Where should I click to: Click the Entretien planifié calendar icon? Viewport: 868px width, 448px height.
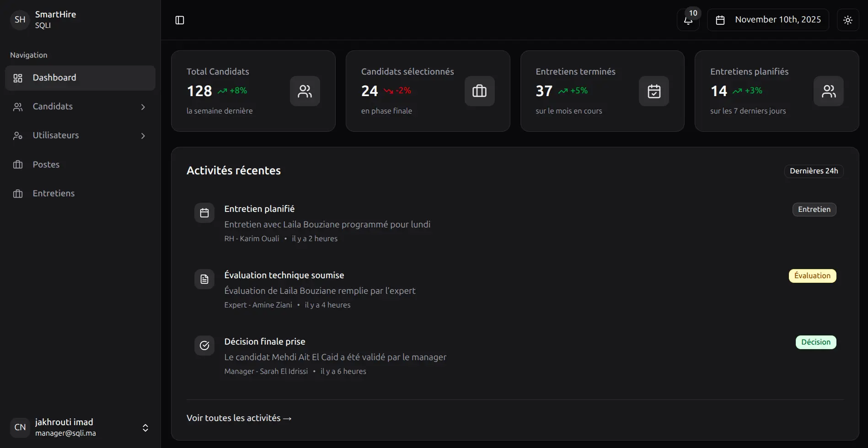204,213
